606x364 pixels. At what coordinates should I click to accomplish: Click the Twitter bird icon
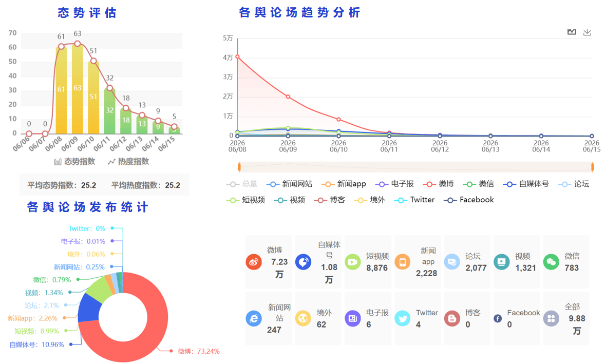(x=402, y=318)
